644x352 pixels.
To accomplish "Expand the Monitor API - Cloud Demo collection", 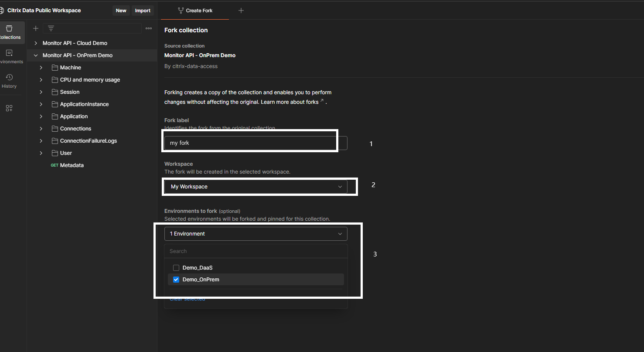I will [x=36, y=43].
